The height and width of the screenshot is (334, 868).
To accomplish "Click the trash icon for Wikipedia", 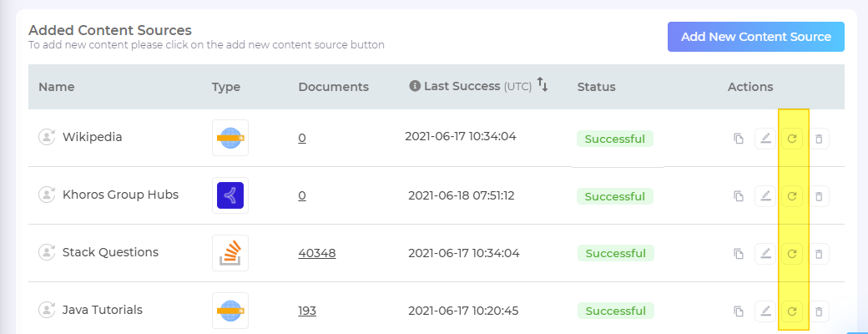I will coord(819,139).
